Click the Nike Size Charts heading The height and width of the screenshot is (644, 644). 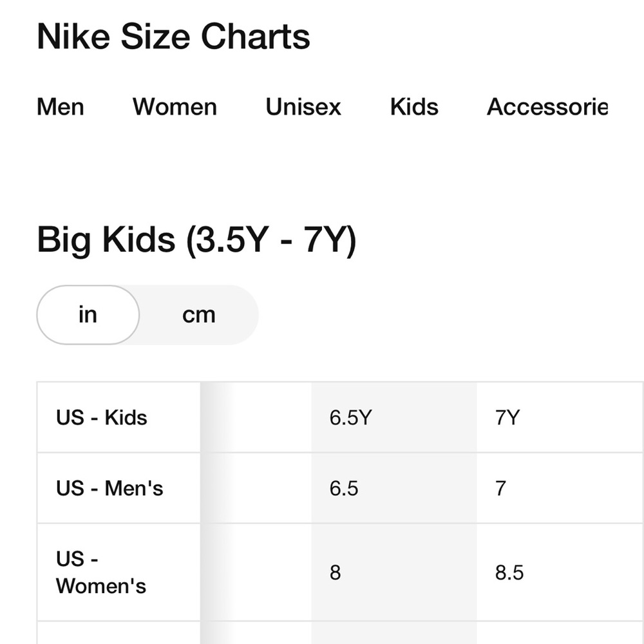[x=173, y=37]
